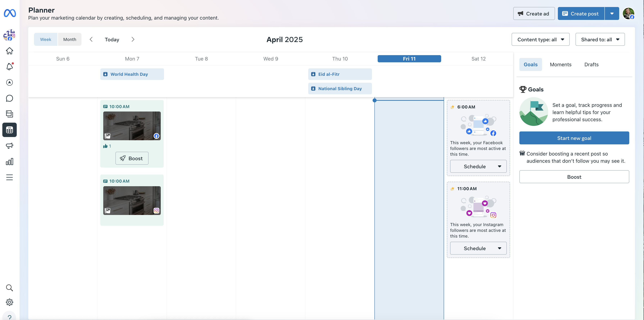Select the Goals tab
The height and width of the screenshot is (320, 644).
(531, 65)
